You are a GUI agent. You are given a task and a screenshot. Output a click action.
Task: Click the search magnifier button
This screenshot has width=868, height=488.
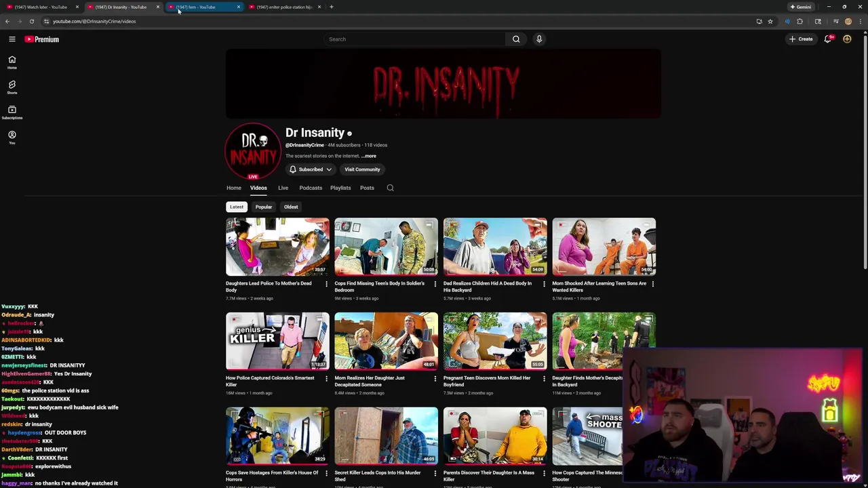click(516, 39)
